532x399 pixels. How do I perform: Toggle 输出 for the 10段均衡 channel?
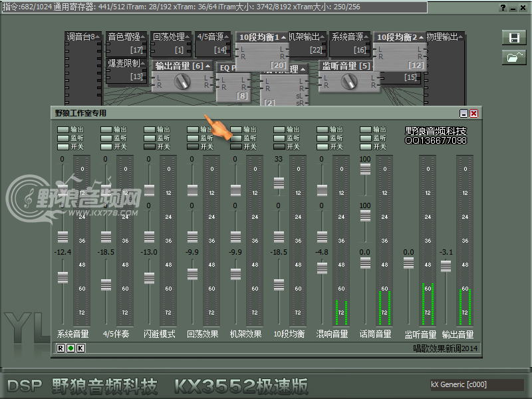(279, 129)
